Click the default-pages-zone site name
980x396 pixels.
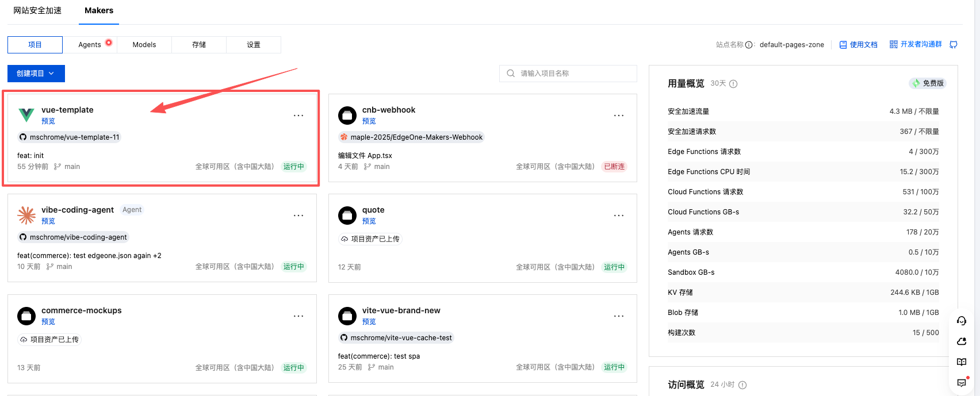point(792,45)
